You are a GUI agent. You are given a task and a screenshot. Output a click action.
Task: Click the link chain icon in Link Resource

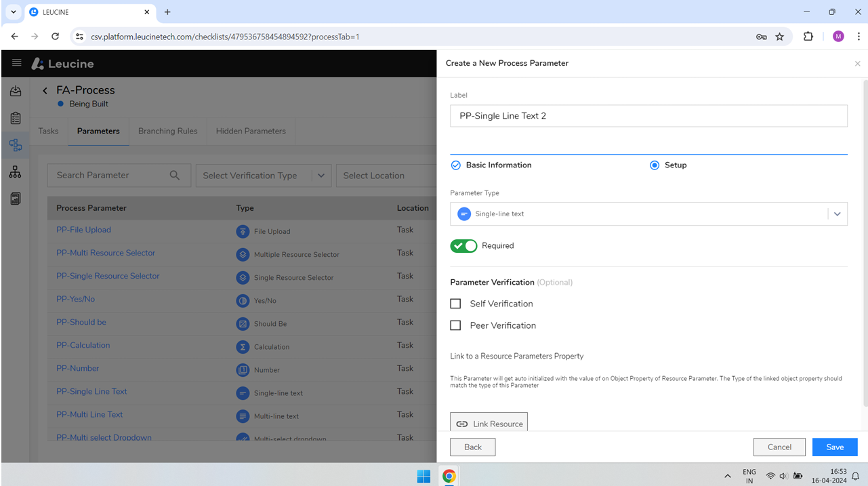coord(461,424)
